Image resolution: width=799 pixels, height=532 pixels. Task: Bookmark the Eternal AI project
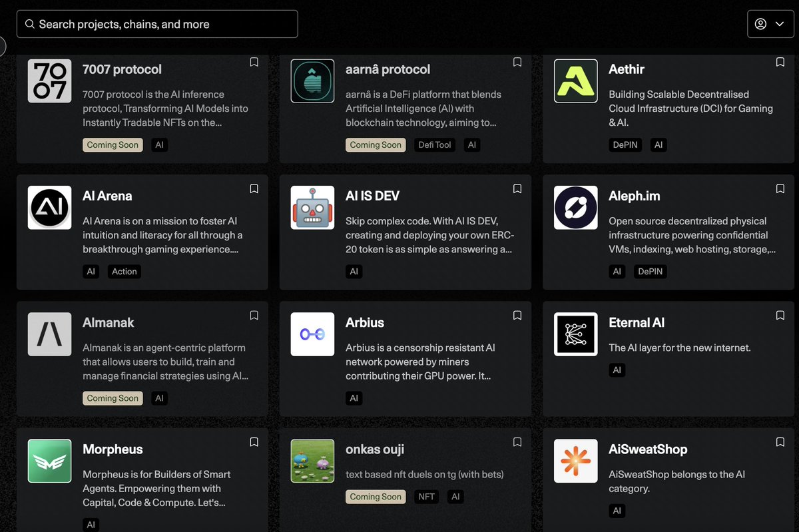pos(780,315)
